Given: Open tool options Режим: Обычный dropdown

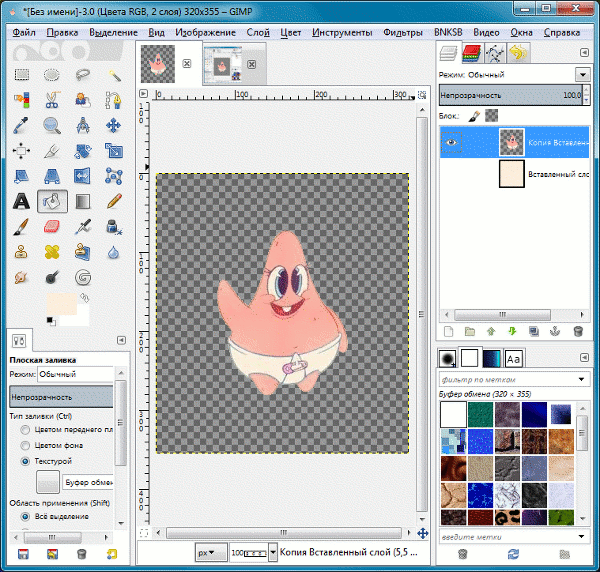Looking at the screenshot, I should pyautogui.click(x=76, y=374).
